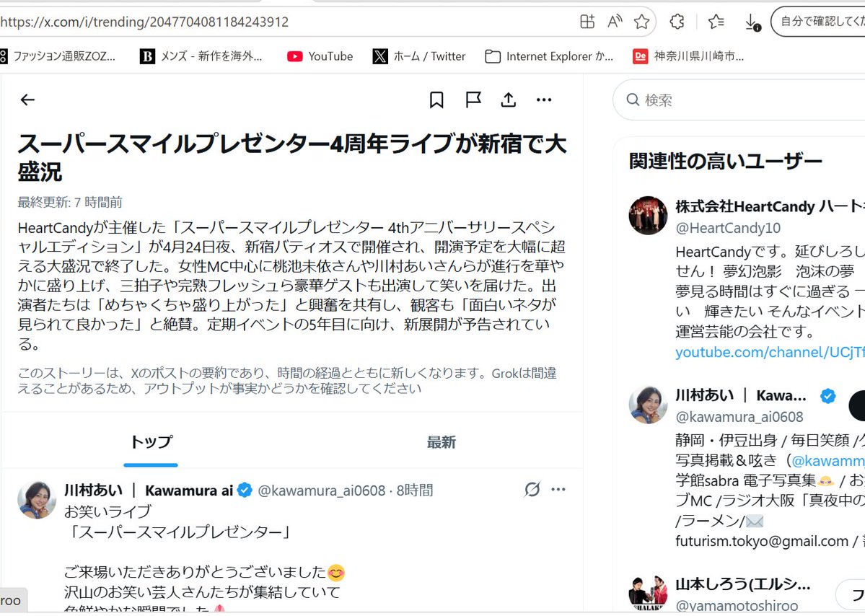865x616 pixels.
Task: Open the browser extensions icon
Action: click(x=676, y=22)
